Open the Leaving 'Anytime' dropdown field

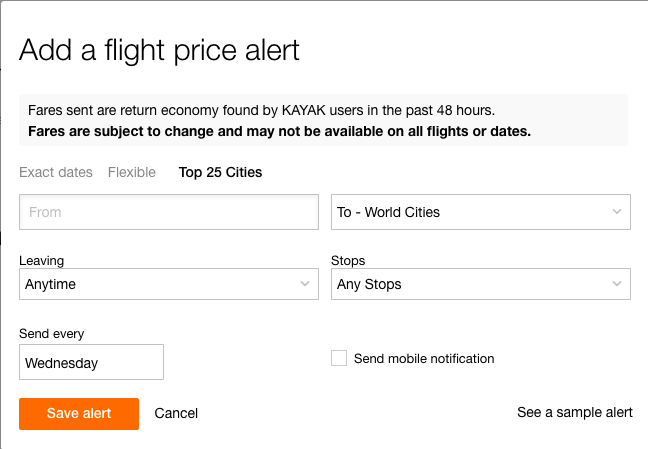(x=160, y=284)
